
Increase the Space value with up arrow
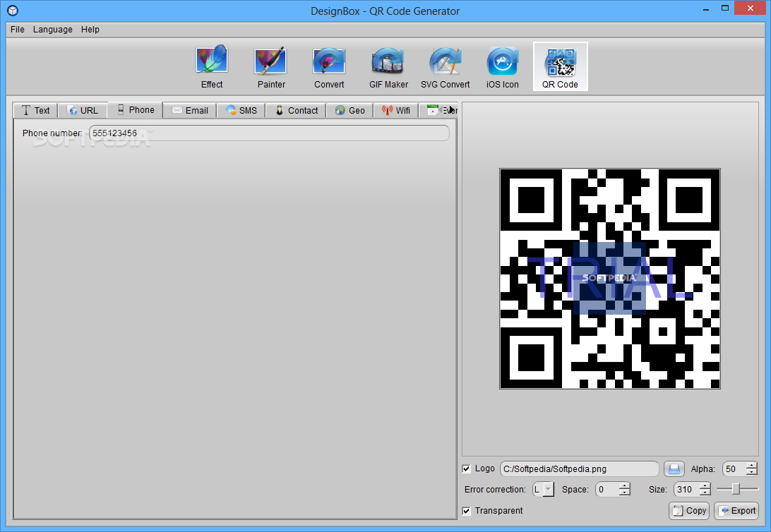click(624, 486)
